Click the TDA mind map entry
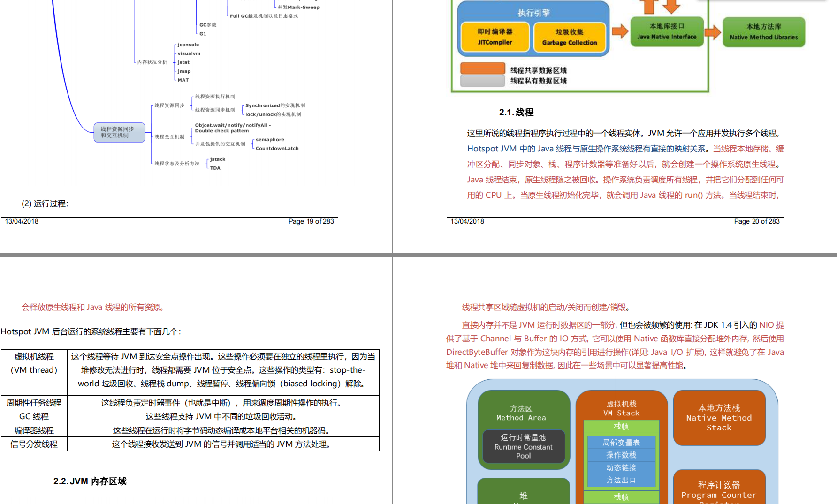 (x=215, y=168)
